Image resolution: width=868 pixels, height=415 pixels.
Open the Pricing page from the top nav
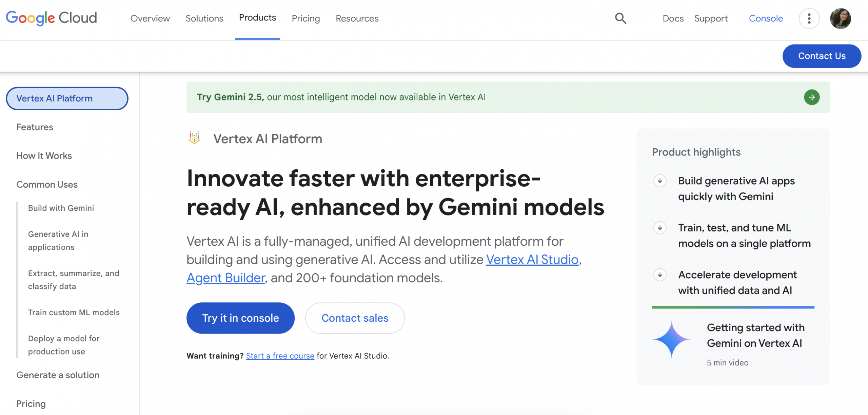click(x=305, y=19)
